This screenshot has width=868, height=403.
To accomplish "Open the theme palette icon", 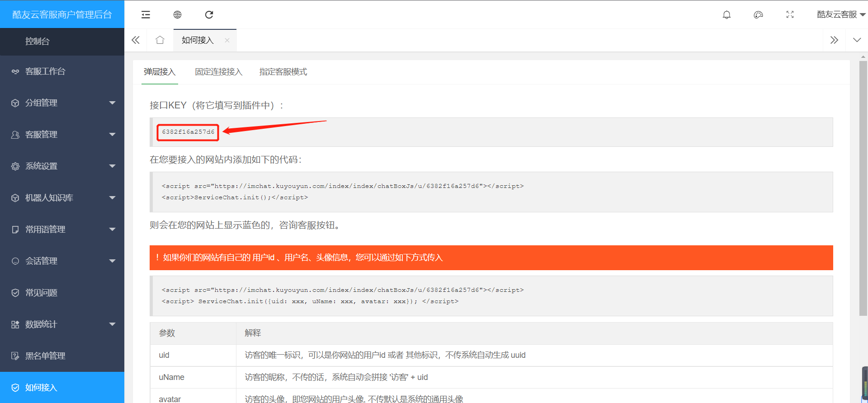I will coord(758,14).
